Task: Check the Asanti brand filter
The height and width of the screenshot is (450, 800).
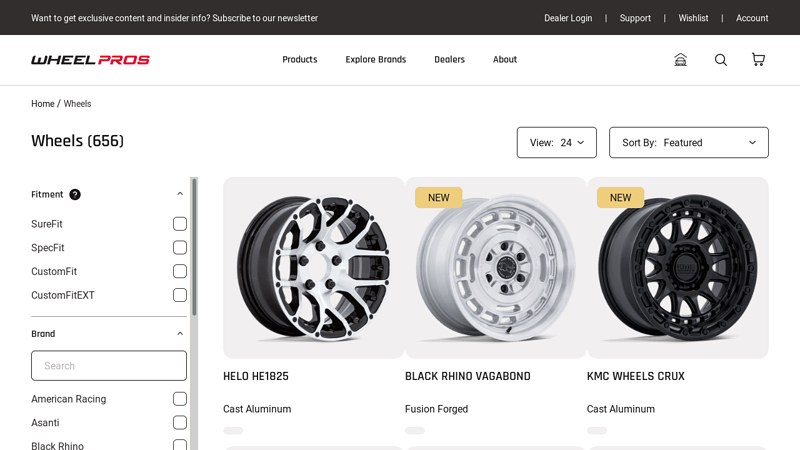Action: pyautogui.click(x=180, y=422)
